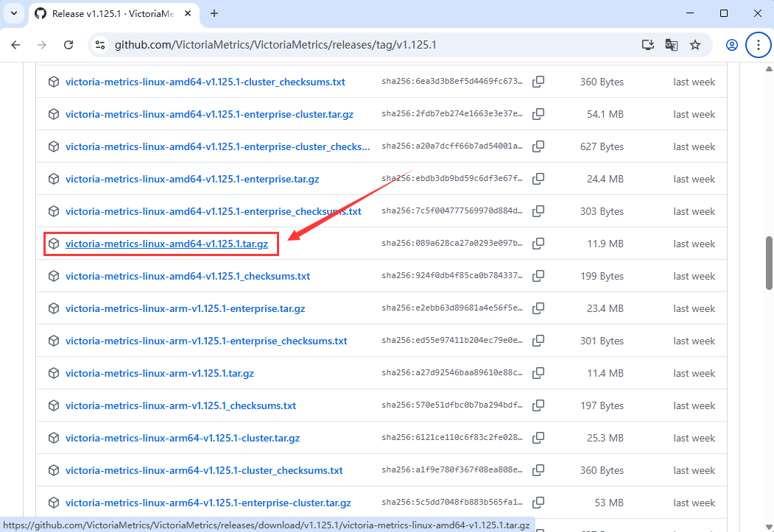The image size is (774, 532).
Task: Copy sha256 for linux-arm-v1.125.1.tar.gz
Action: [x=538, y=373]
